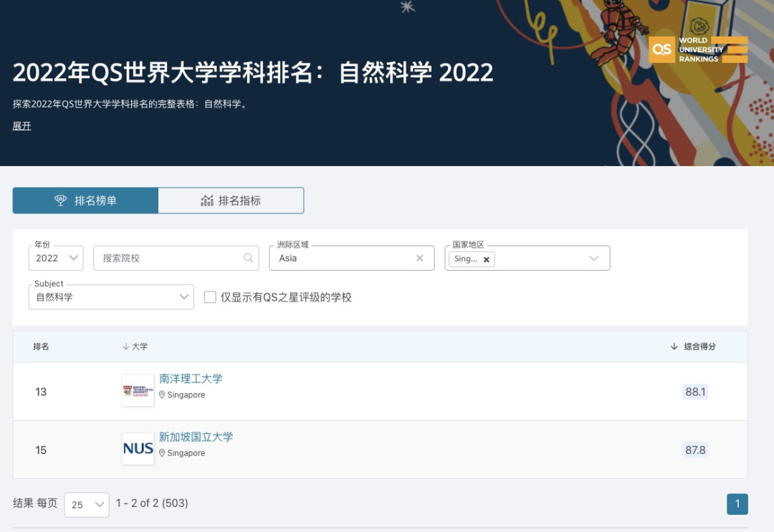Click the location pin under 新加坡国立大学
The image size is (774, 532).
pyautogui.click(x=162, y=453)
